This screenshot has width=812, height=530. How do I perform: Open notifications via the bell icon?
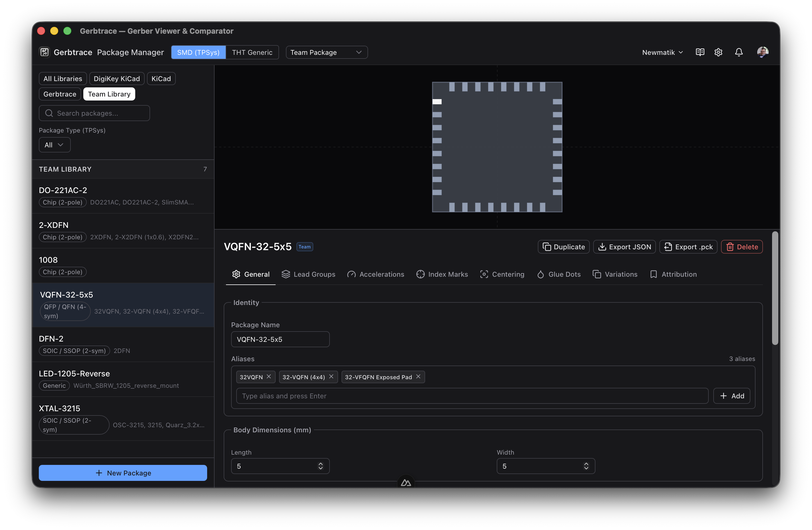[x=739, y=52]
